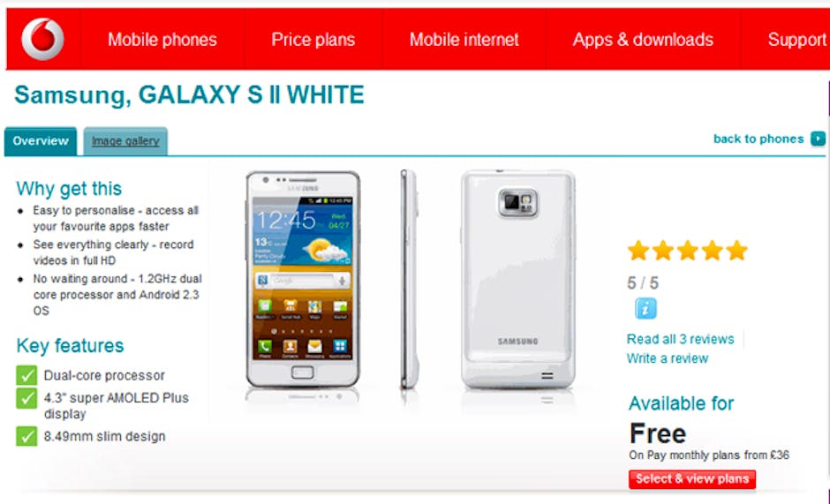Click the green checkmark beside Dual-core processor
830x504 pixels.
[26, 375]
